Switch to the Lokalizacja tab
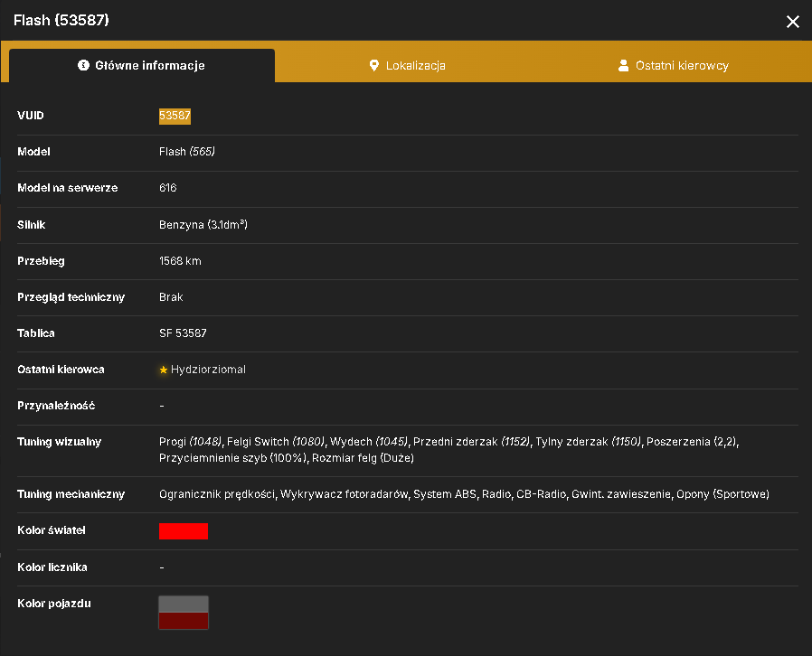The height and width of the screenshot is (656, 812). click(x=408, y=66)
